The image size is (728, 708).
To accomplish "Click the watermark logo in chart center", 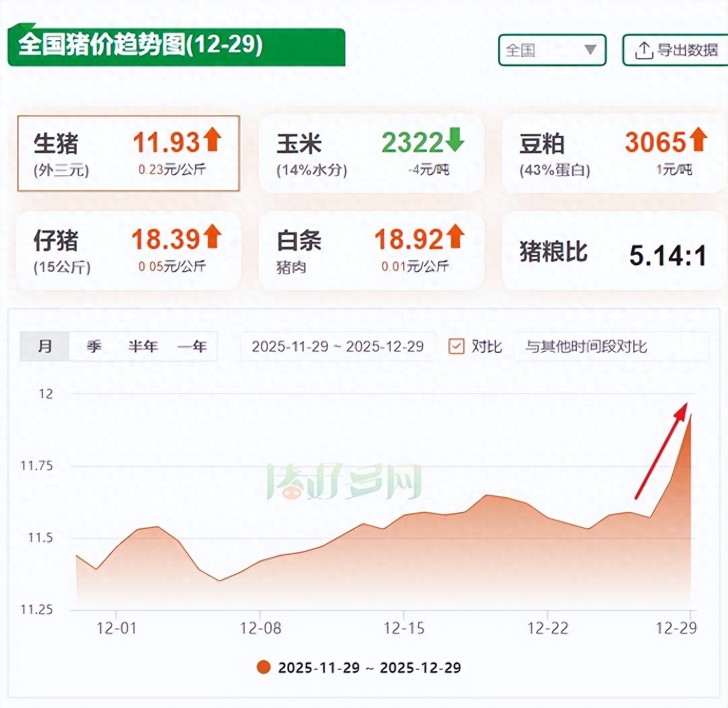I will point(344,482).
